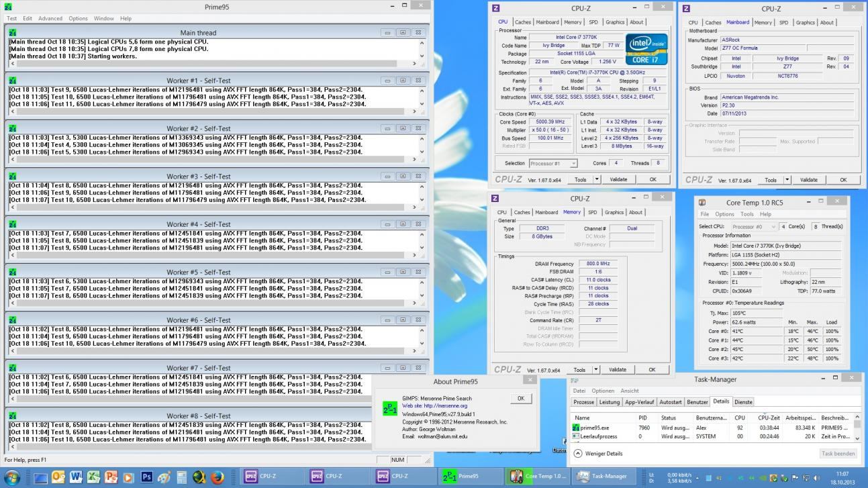Open the Select CPU dropdown in Core Temp
Image resolution: width=868 pixels, height=488 pixels.
pyautogui.click(x=753, y=227)
